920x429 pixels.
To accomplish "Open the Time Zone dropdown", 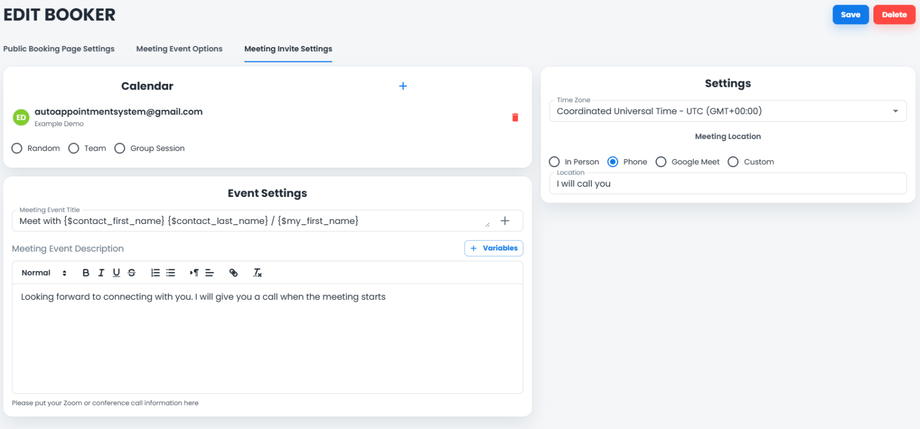I will [727, 111].
